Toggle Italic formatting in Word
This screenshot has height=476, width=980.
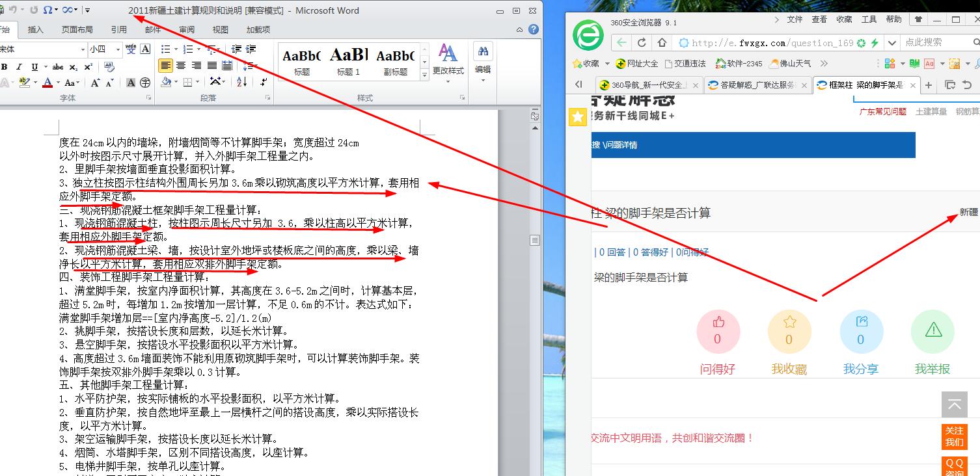point(19,66)
